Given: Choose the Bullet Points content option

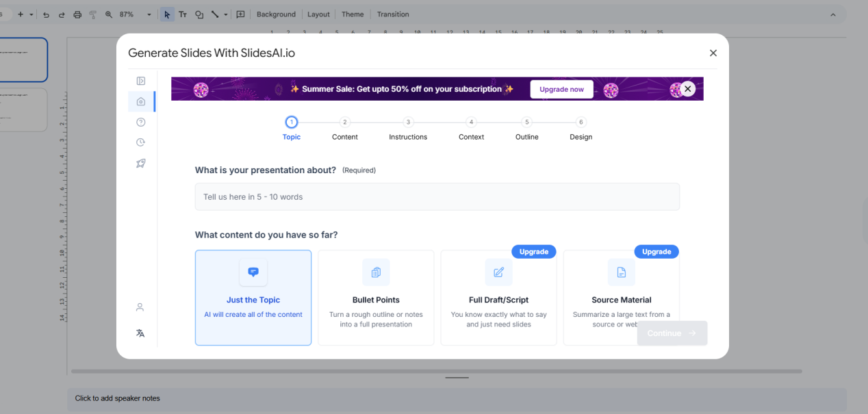Looking at the screenshot, I should point(376,298).
